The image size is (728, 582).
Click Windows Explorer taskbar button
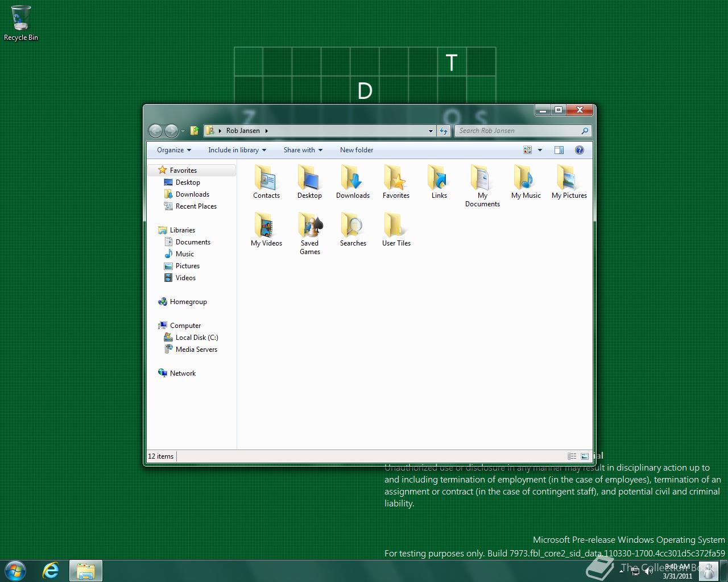(x=86, y=571)
